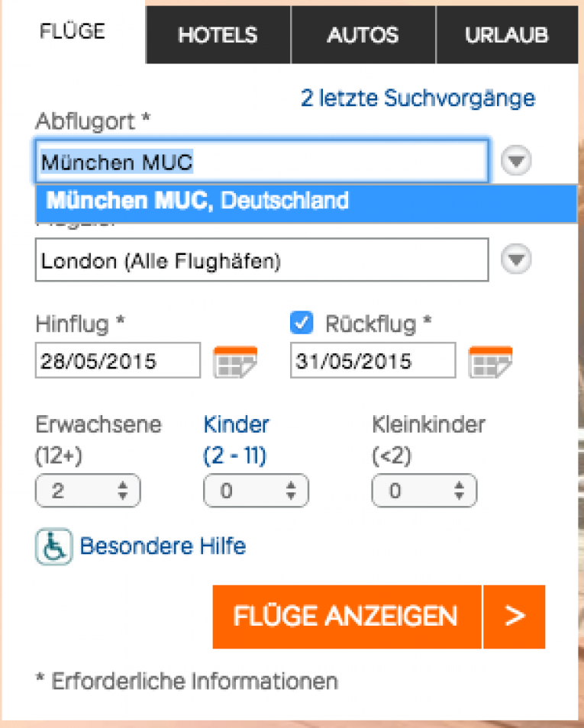Uncheck the Rückflug checkbox
Image resolution: width=584 pixels, height=728 pixels.
[301, 323]
